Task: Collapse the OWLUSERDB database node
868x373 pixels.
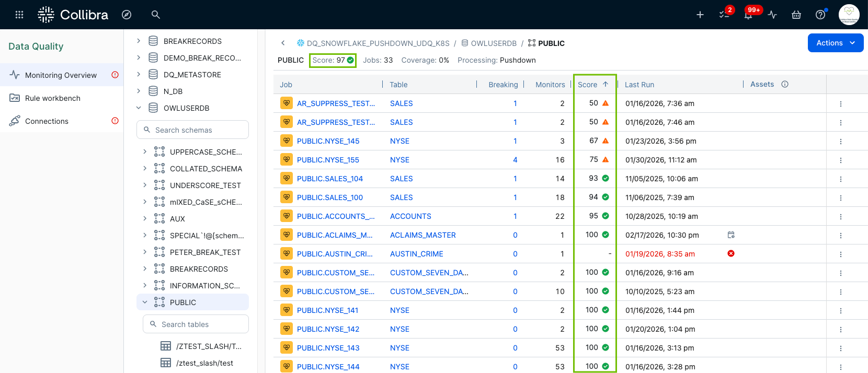Action: tap(139, 108)
